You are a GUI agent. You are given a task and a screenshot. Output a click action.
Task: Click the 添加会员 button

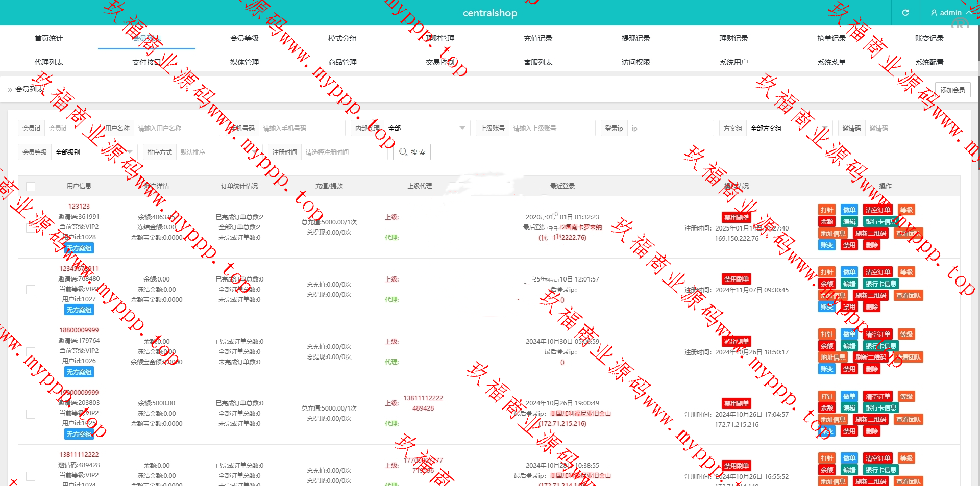pyautogui.click(x=952, y=90)
